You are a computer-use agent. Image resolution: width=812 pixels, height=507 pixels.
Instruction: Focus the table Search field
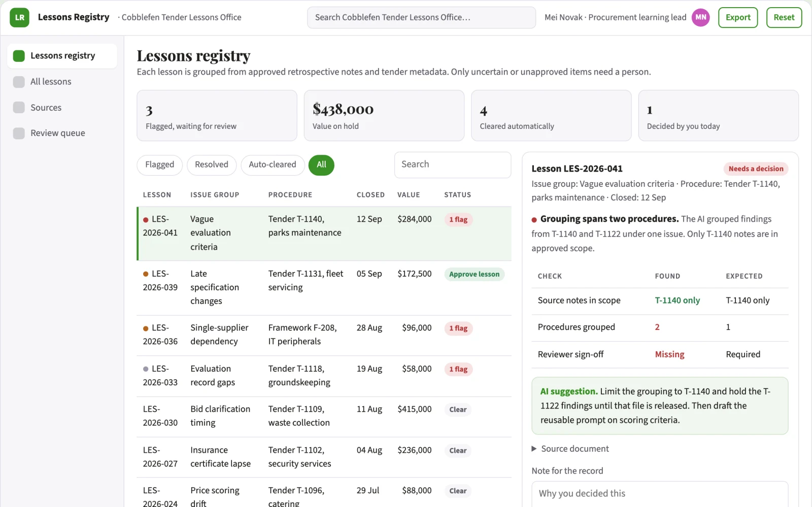pyautogui.click(x=453, y=165)
